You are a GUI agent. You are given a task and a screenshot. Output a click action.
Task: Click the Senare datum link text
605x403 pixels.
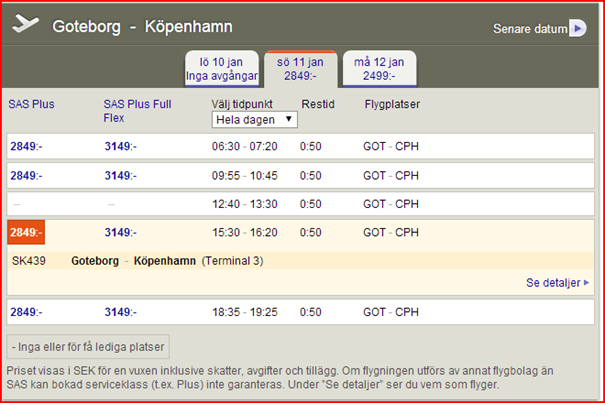click(x=529, y=29)
